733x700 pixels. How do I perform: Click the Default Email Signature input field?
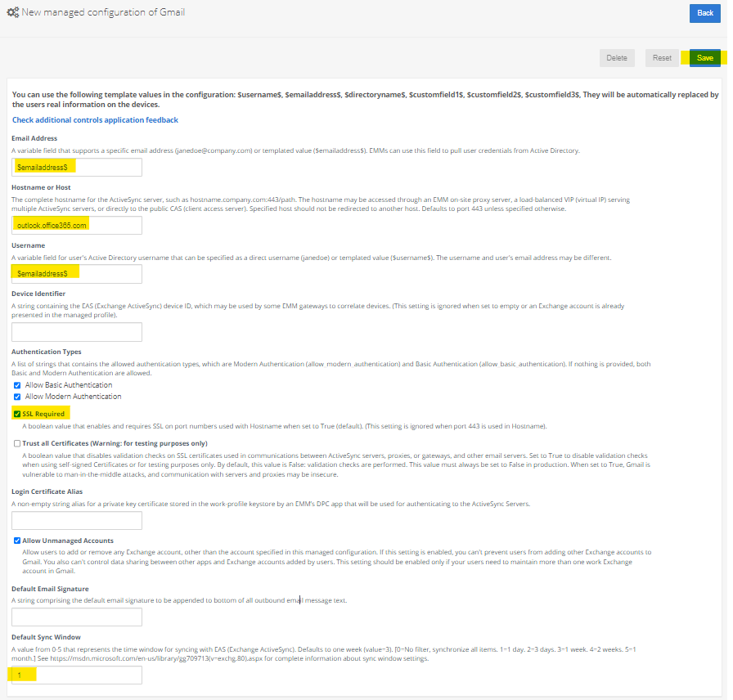click(77, 617)
